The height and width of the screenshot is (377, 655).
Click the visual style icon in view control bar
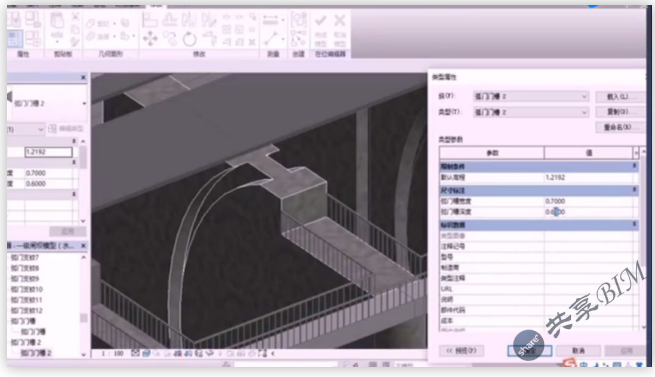pos(146,354)
